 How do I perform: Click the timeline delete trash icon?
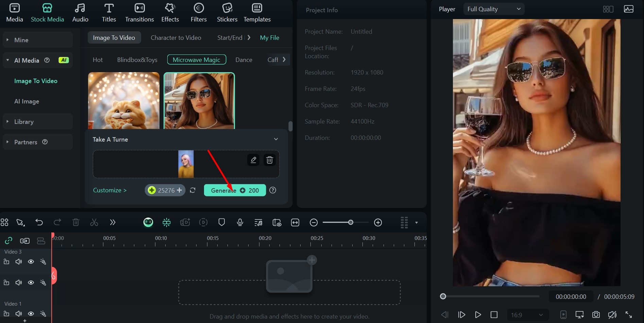[x=76, y=223]
